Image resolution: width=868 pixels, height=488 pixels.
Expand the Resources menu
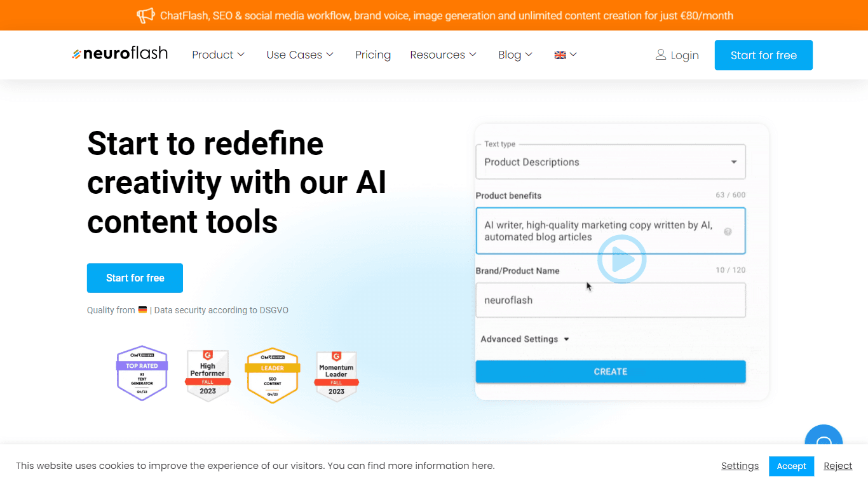coord(444,55)
